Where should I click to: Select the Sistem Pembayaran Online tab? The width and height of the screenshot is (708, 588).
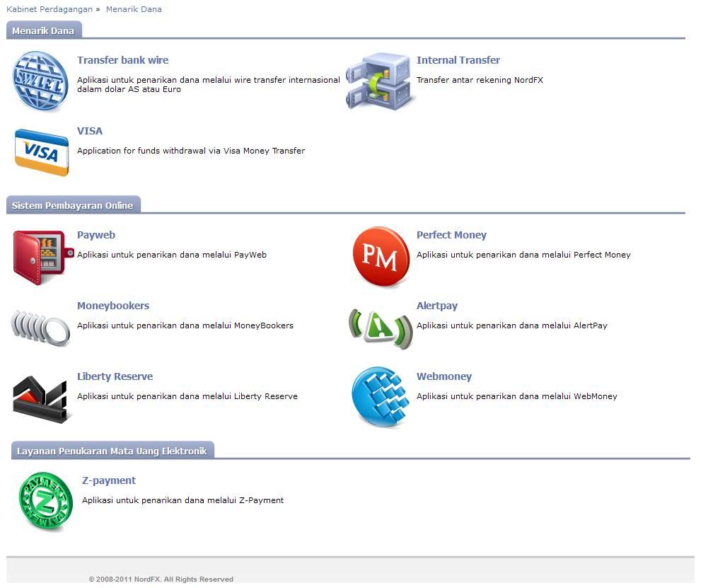73,205
